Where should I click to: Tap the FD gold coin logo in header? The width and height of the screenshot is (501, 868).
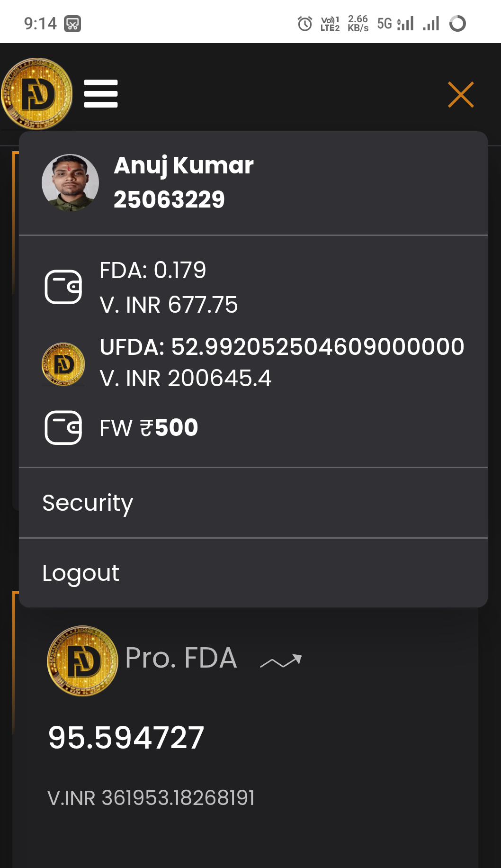(x=37, y=94)
